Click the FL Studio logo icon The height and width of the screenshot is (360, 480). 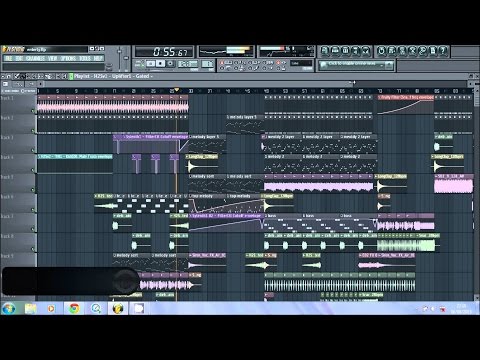(5, 49)
